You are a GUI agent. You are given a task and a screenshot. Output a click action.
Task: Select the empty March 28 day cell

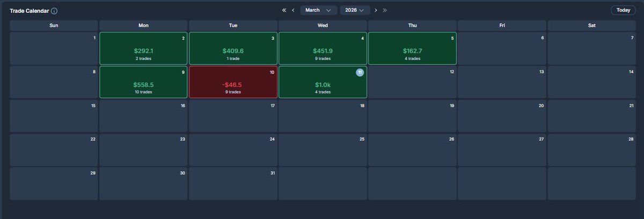tap(591, 150)
